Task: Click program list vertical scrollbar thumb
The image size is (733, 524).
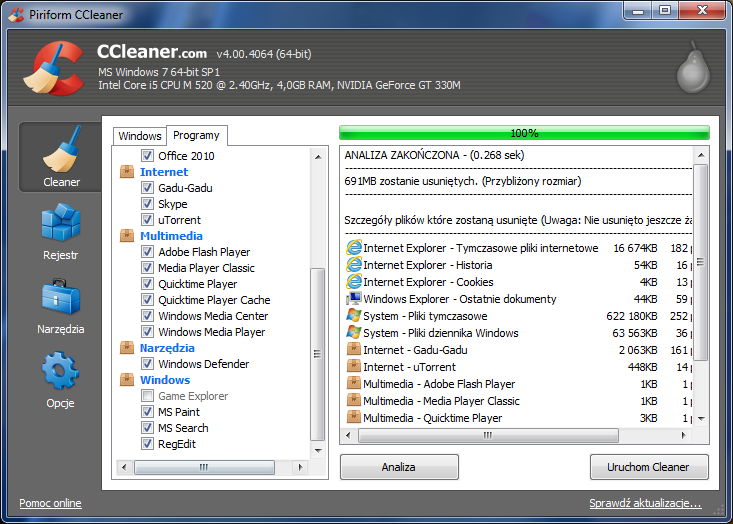Action: (318, 354)
